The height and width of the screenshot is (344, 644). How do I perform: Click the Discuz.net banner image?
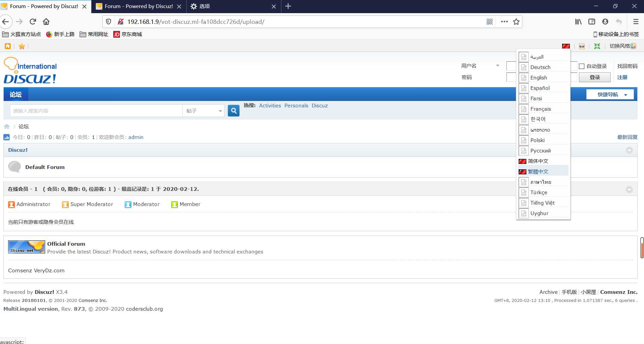27,247
